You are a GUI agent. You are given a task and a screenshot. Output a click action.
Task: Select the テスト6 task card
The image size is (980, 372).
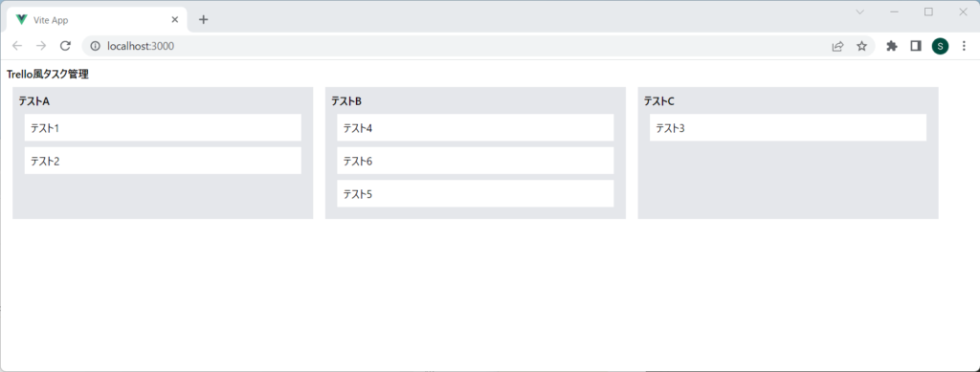click(475, 161)
